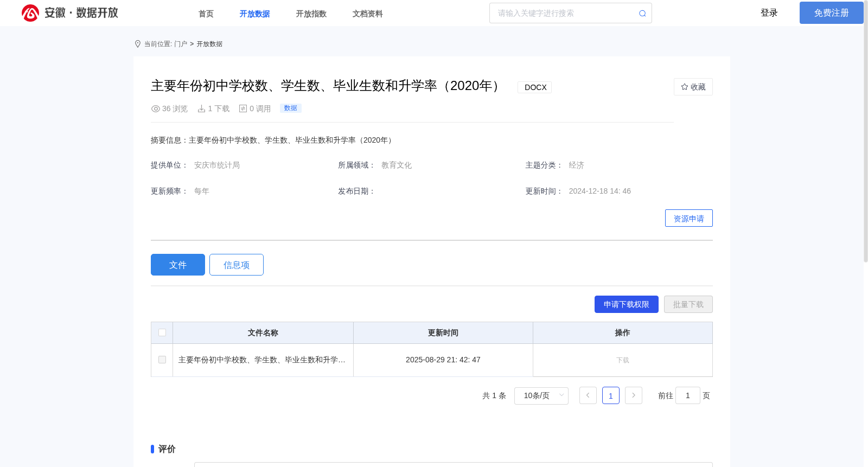The width and height of the screenshot is (868, 467).
Task: Click the update time 2025-08-29 21:42:47
Action: (x=443, y=360)
